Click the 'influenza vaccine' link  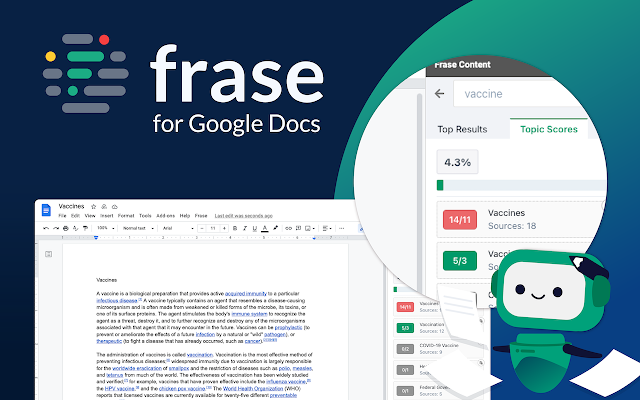coord(286,382)
